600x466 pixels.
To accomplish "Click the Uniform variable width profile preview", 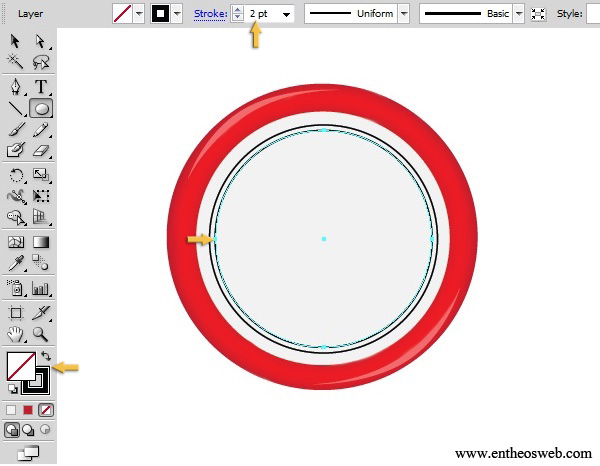I will coord(351,14).
